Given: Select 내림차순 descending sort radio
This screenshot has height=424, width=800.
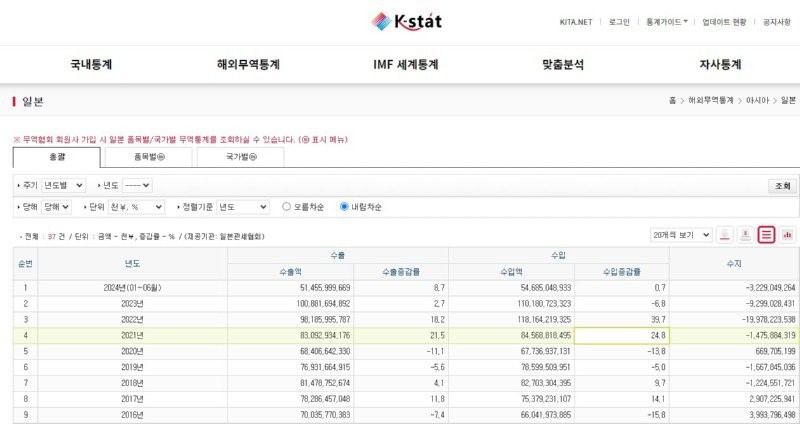Looking at the screenshot, I should [x=344, y=207].
